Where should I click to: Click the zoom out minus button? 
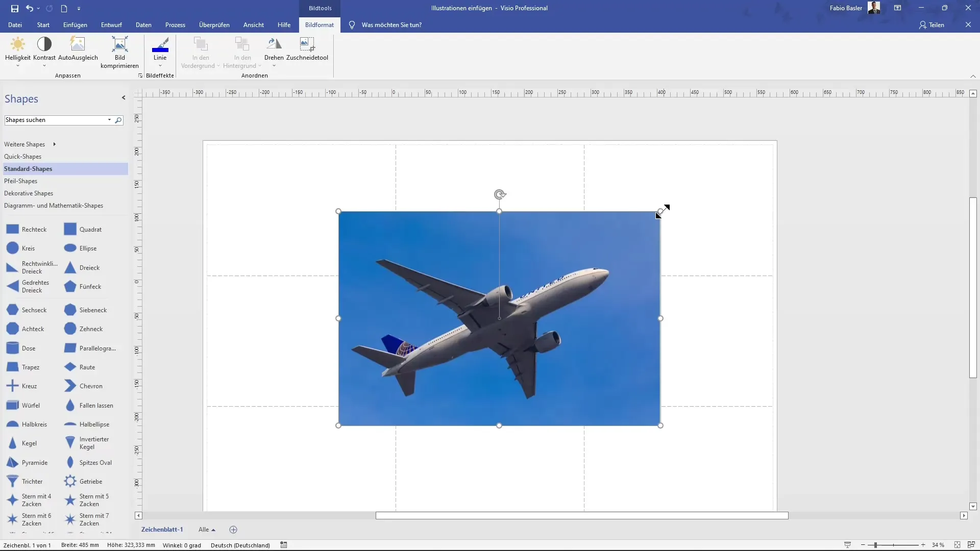(x=863, y=545)
